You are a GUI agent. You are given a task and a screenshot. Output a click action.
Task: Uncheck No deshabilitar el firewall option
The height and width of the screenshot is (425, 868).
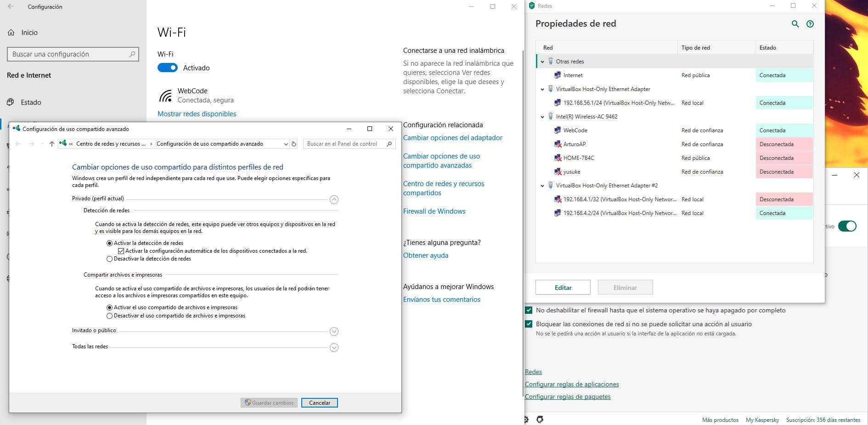pyautogui.click(x=529, y=310)
